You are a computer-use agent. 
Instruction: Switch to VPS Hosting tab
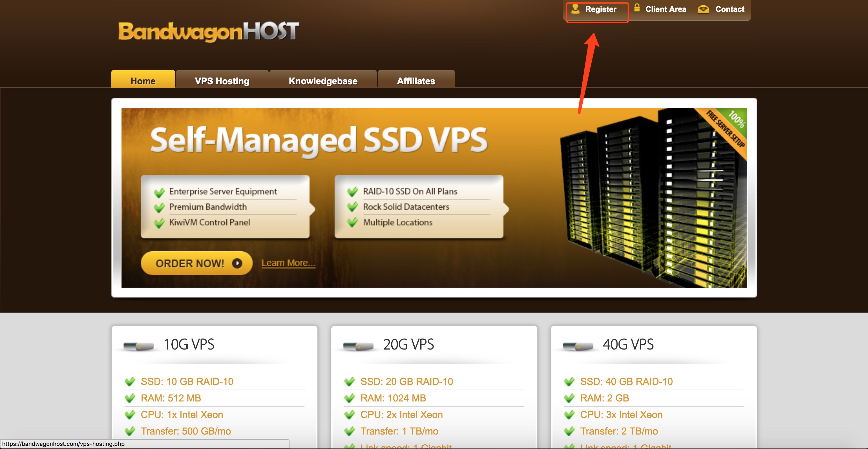click(x=222, y=81)
